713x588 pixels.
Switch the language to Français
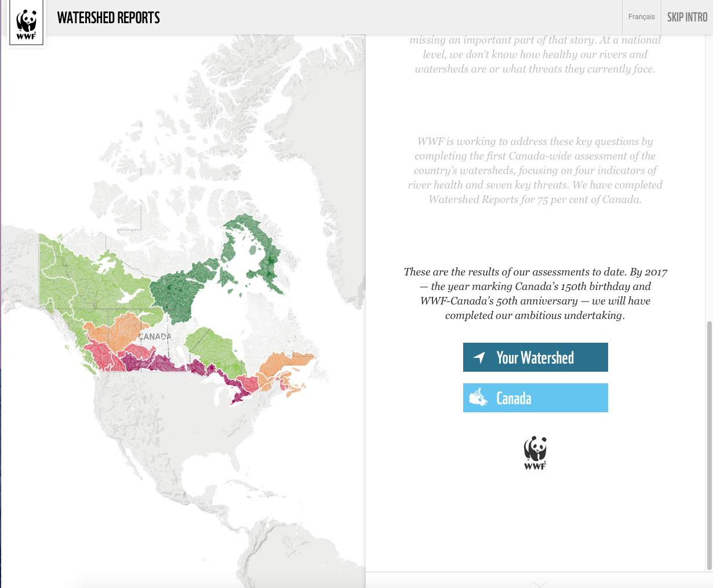641,17
